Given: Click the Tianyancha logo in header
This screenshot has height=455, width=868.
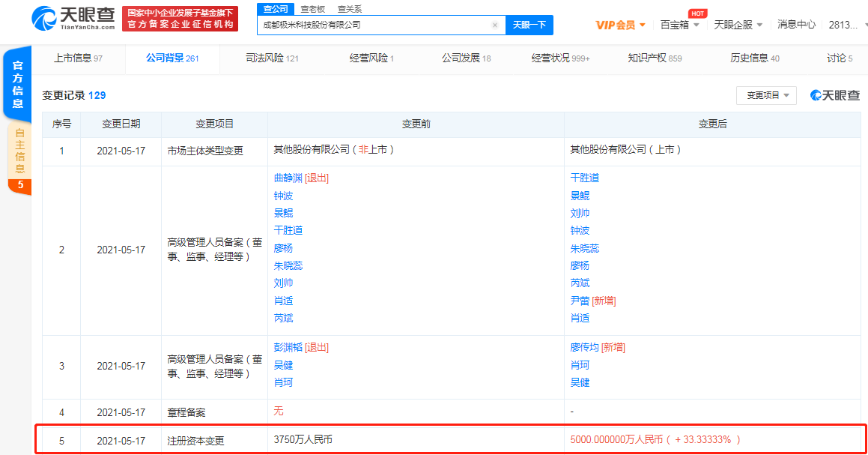Looking at the screenshot, I should (73, 19).
